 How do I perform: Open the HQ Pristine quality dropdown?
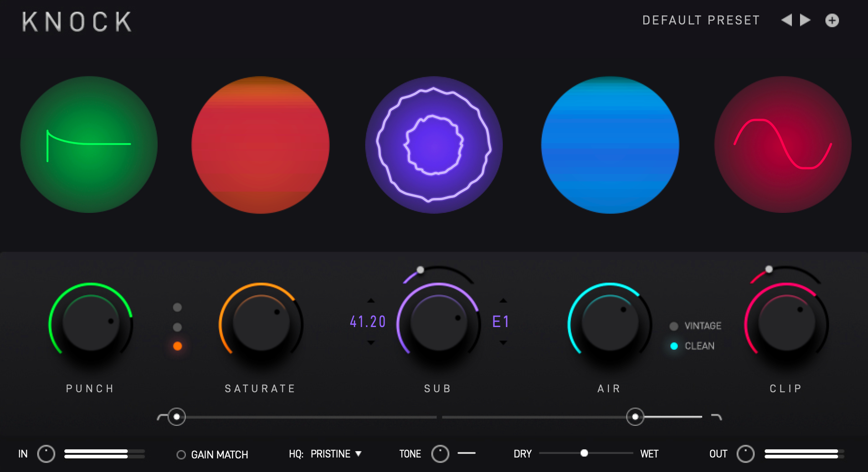coord(335,454)
